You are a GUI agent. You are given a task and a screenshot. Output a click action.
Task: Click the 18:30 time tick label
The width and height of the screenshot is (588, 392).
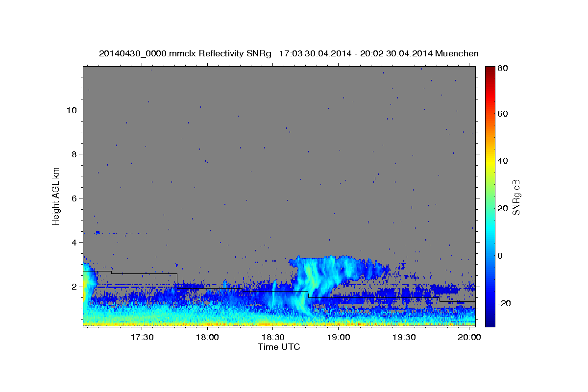(273, 338)
